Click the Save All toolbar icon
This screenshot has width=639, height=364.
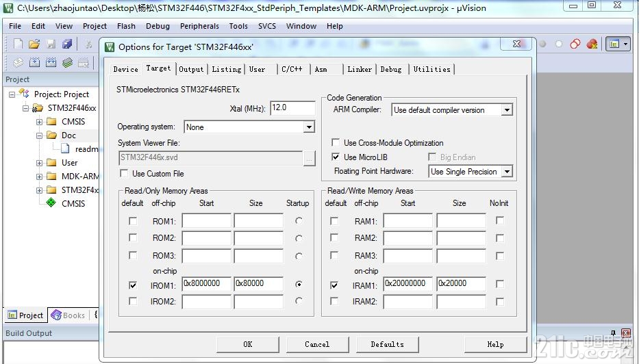67,44
